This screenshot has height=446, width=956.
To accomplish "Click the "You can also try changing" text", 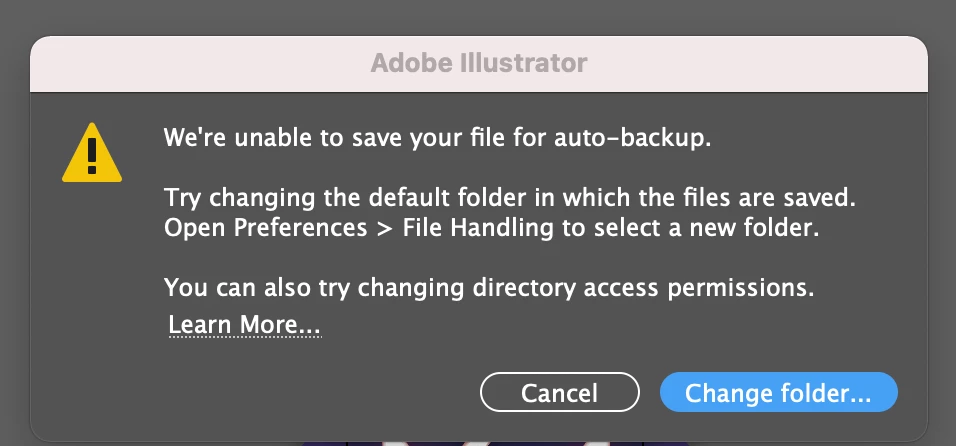I will (317, 287).
